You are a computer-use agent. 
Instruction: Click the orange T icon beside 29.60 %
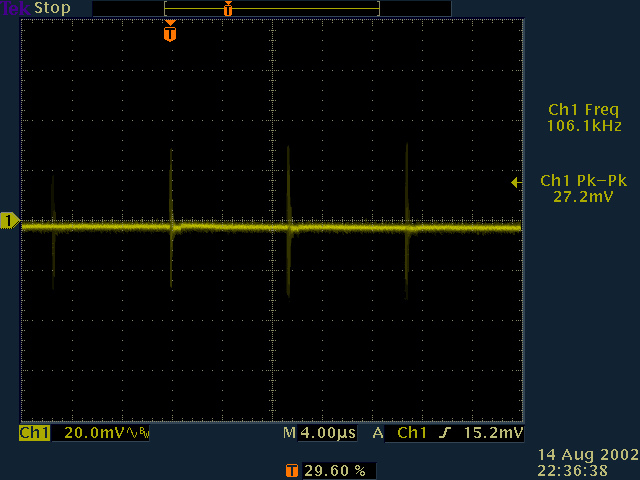(291, 469)
